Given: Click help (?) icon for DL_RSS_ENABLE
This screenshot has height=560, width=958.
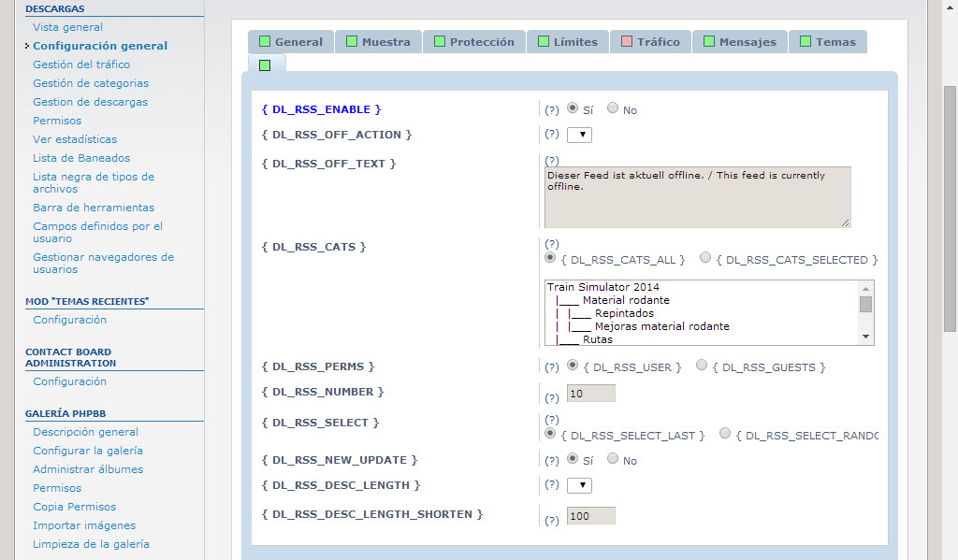Looking at the screenshot, I should (x=551, y=110).
